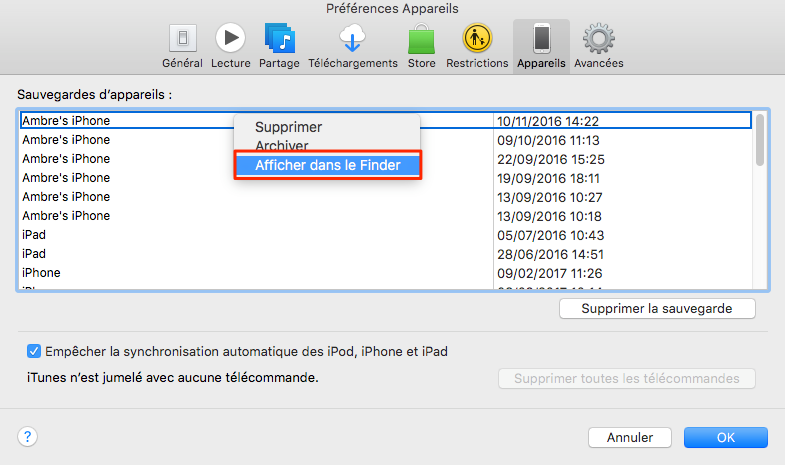The height and width of the screenshot is (465, 785).
Task: Open the Général preferences pane
Action: click(182, 46)
